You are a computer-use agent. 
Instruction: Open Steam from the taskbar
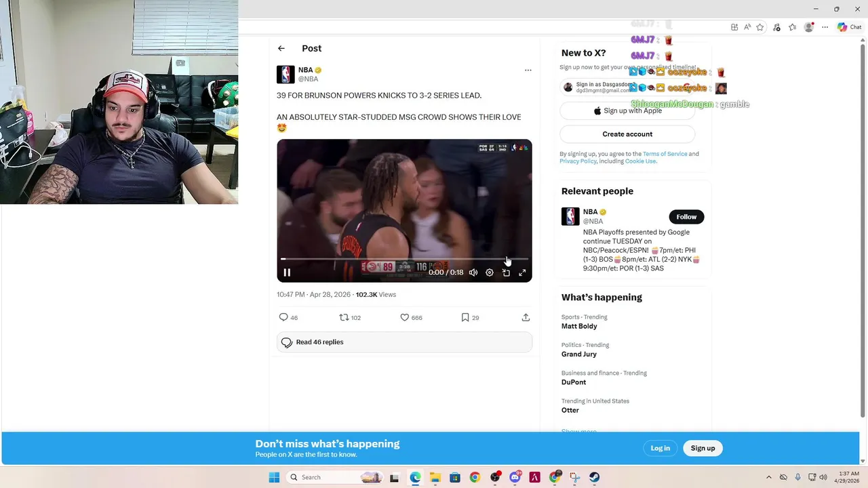[x=595, y=477]
